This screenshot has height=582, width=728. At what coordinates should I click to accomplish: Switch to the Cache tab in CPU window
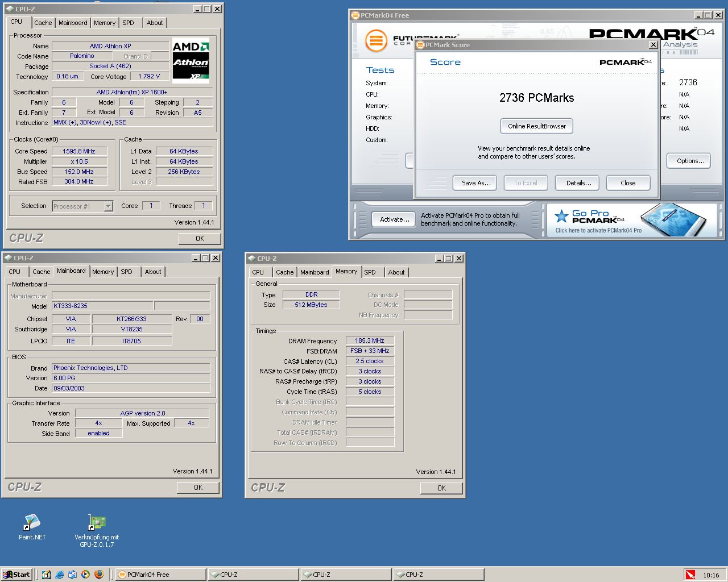[x=43, y=23]
